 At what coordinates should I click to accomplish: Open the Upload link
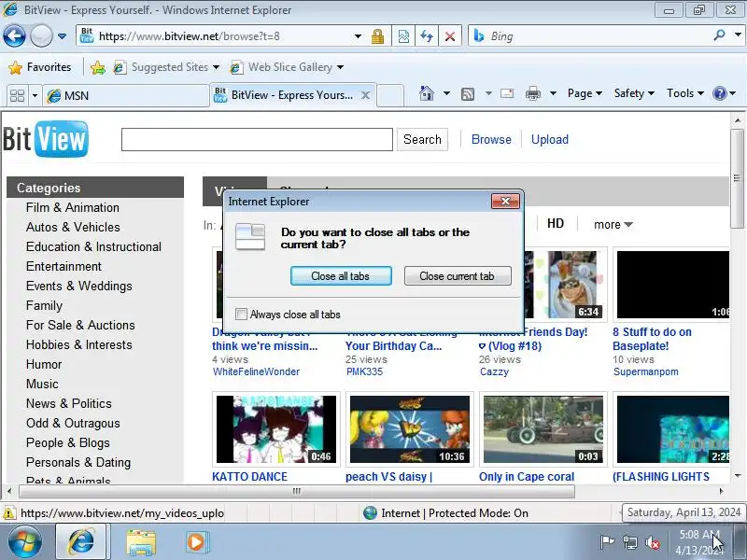point(550,139)
